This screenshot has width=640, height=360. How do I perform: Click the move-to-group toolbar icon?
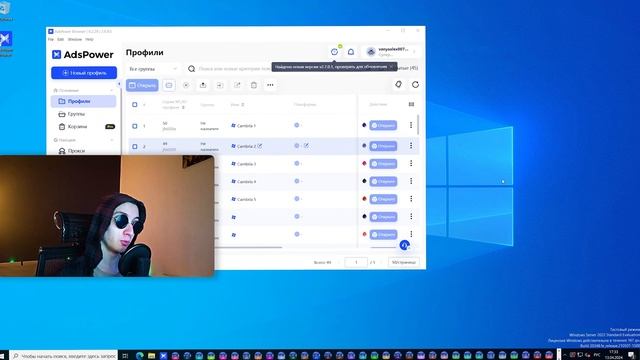click(220, 85)
